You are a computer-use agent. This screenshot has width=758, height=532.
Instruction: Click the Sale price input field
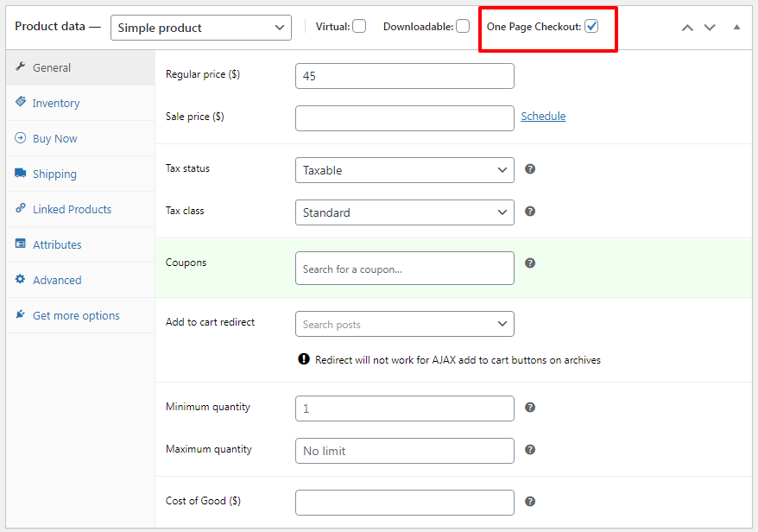[405, 118]
